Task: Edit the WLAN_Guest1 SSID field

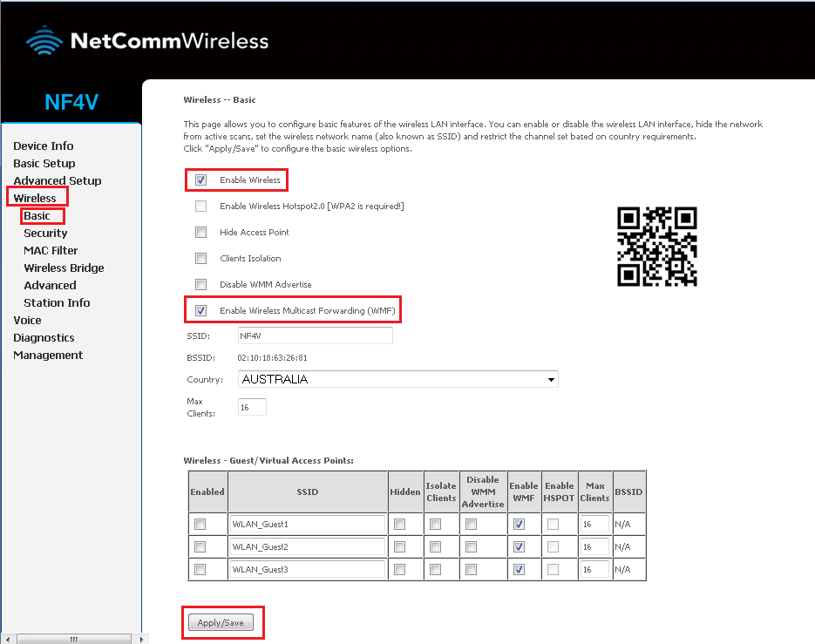Action: (307, 524)
